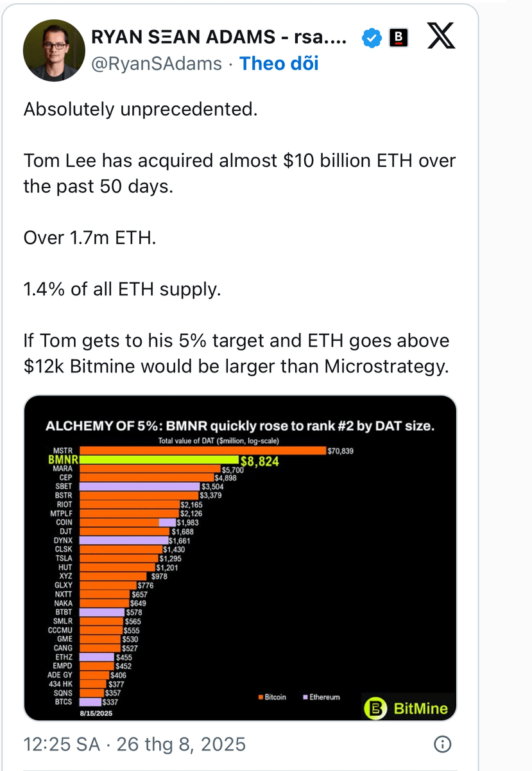Screen dimensions: 532x771
Task: Click the purple Ethereum legend square
Action: pyautogui.click(x=305, y=697)
